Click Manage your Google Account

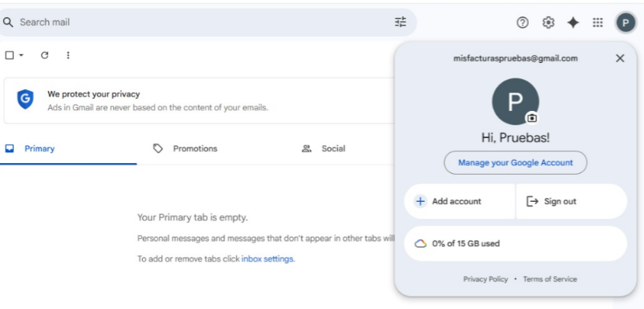point(516,163)
